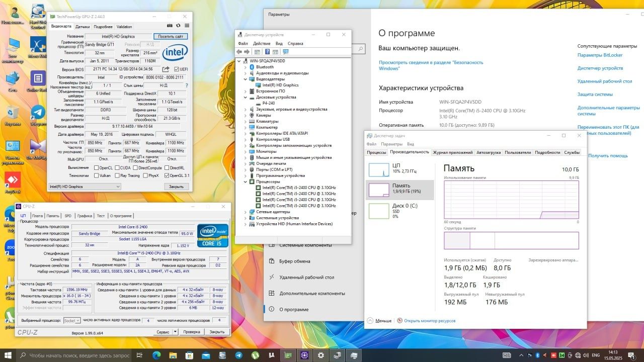Toggle the DirectCompute checkbox
644x362 pixels.
point(135,168)
